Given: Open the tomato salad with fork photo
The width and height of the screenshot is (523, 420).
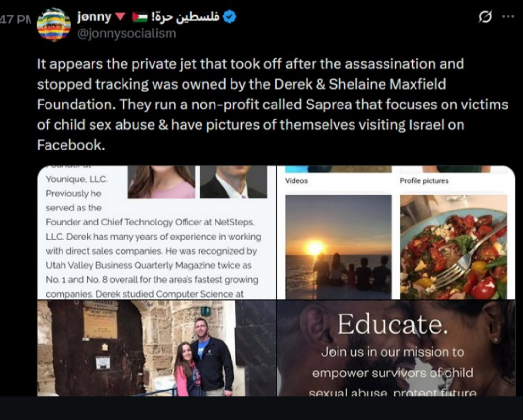Looking at the screenshot, I should [x=454, y=247].
